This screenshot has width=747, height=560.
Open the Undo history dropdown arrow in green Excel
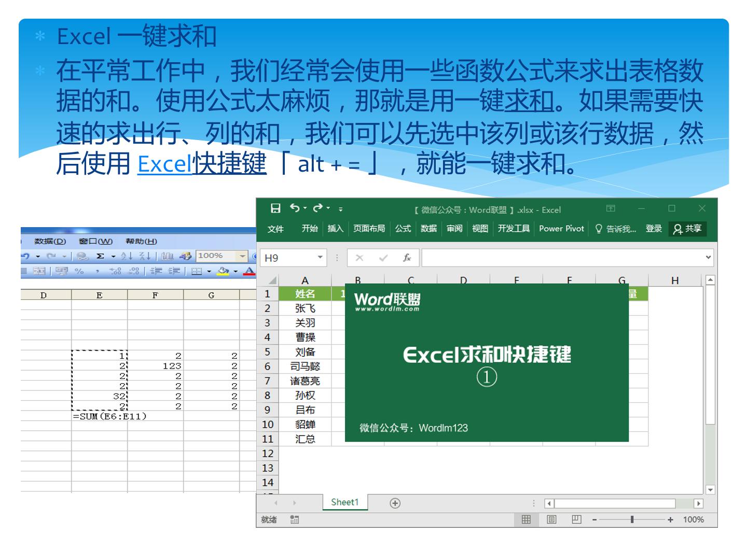coord(305,208)
